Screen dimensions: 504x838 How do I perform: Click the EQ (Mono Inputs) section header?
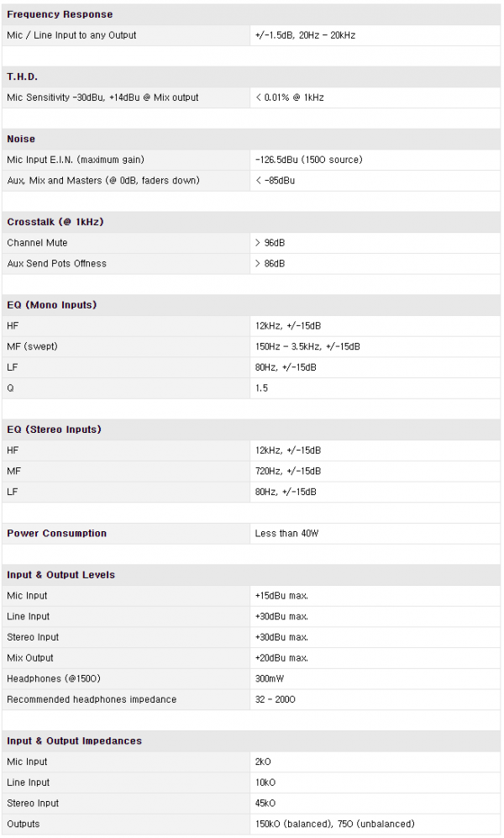point(52,305)
